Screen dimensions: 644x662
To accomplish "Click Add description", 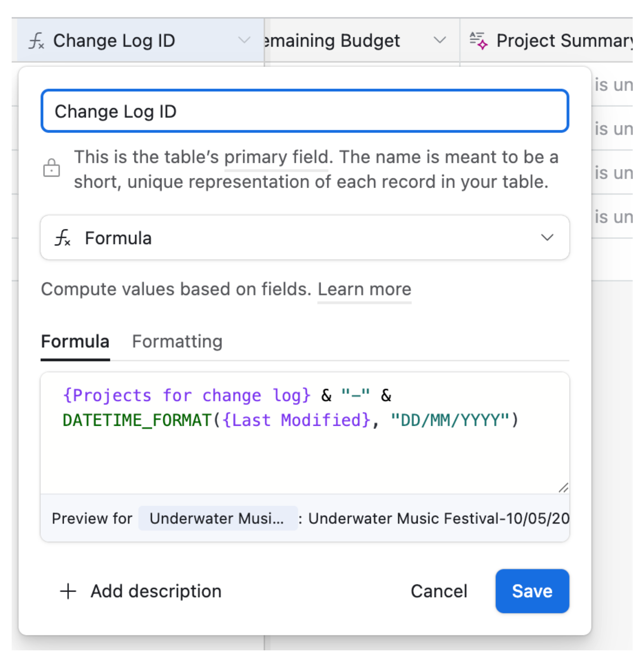I will 155,591.
